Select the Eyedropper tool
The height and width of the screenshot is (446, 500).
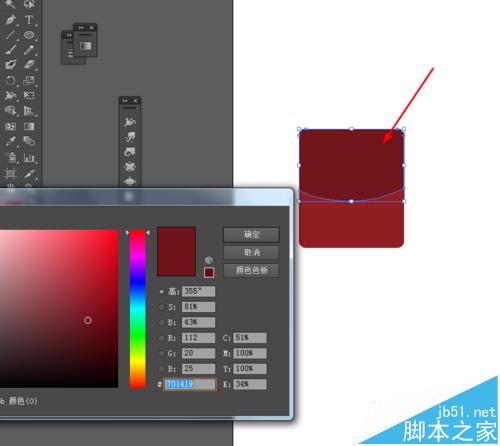pyautogui.click(x=10, y=141)
